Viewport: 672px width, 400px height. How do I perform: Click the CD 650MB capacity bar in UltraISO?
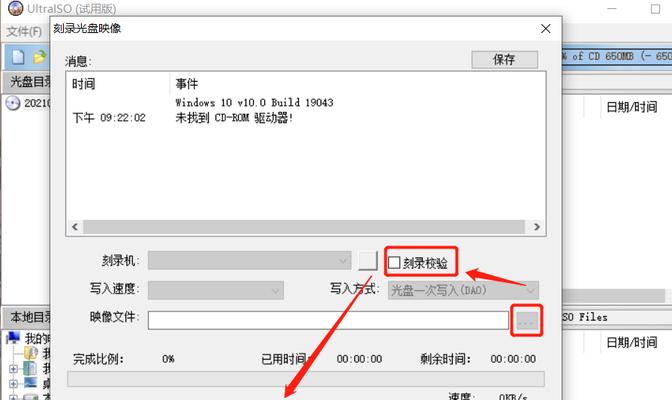(x=617, y=56)
